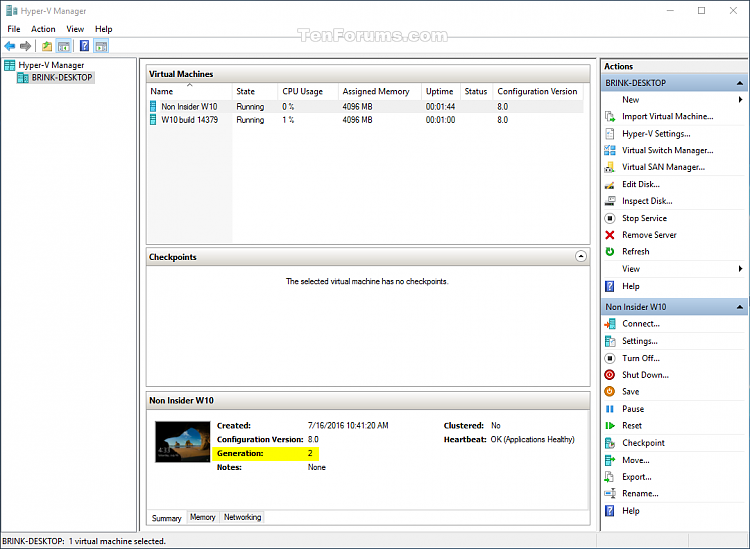
Task: Expand the View submenu arrow in Actions
Action: pos(740,269)
